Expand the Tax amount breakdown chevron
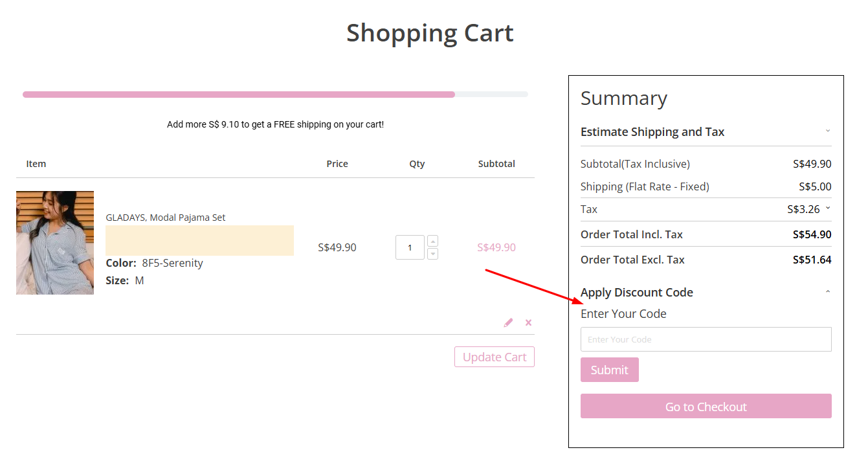 click(x=829, y=208)
